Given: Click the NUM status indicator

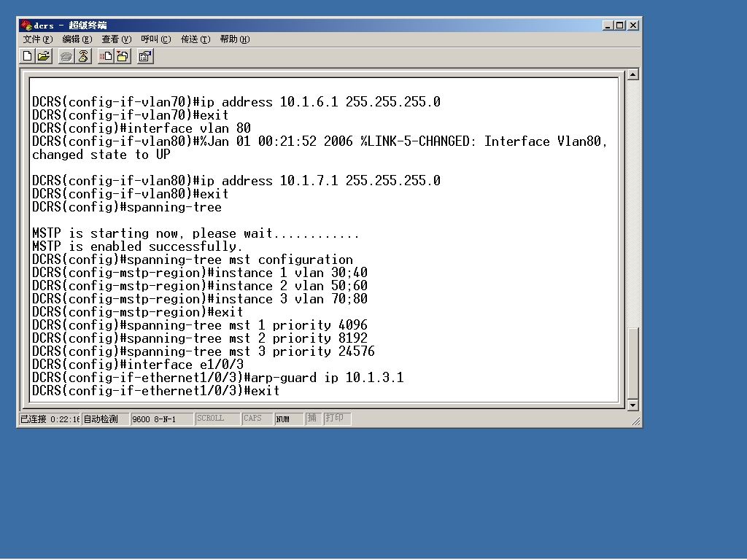Looking at the screenshot, I should pos(289,419).
